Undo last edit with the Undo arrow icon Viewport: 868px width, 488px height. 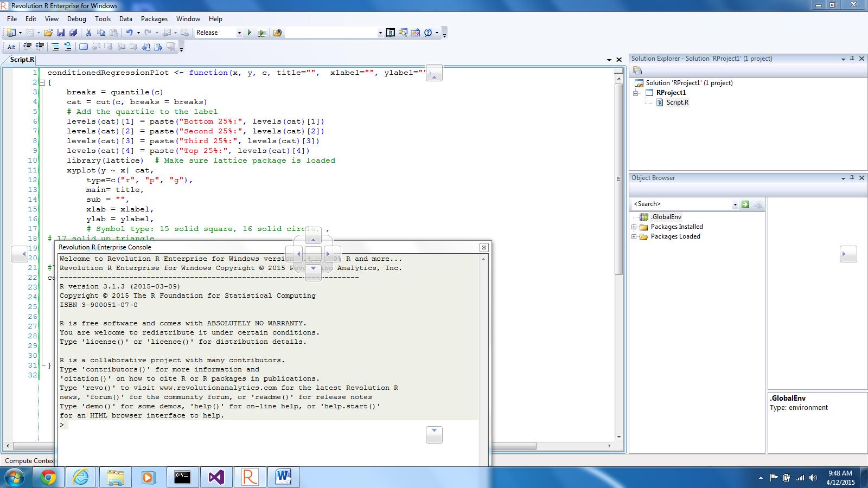tap(129, 33)
